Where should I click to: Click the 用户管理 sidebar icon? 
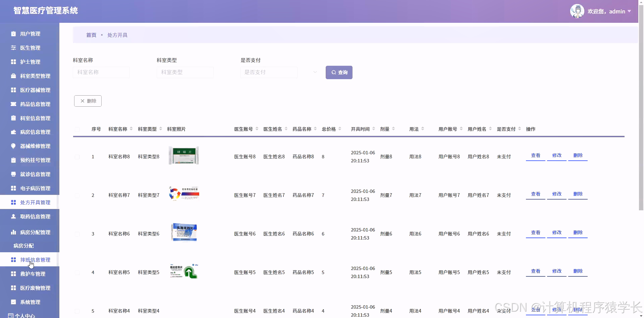(x=13, y=34)
